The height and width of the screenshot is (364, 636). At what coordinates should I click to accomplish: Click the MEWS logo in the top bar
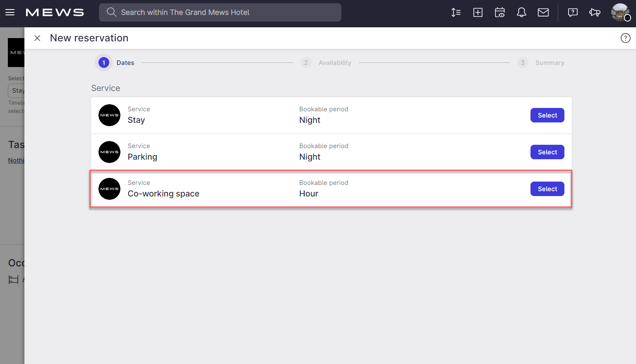55,12
